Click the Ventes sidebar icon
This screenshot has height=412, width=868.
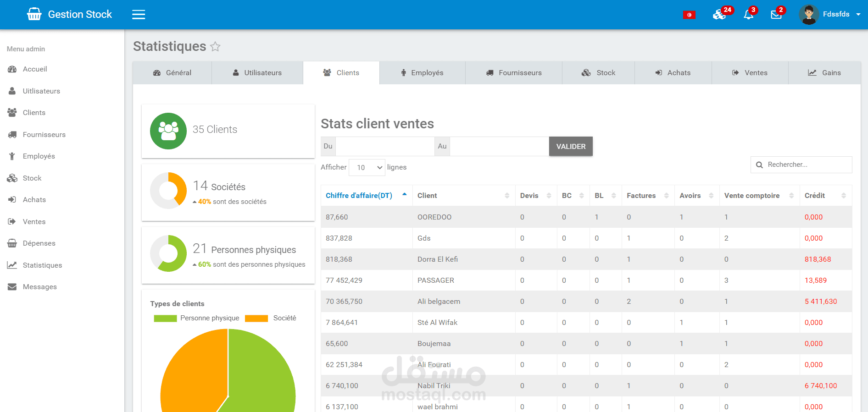(x=12, y=222)
